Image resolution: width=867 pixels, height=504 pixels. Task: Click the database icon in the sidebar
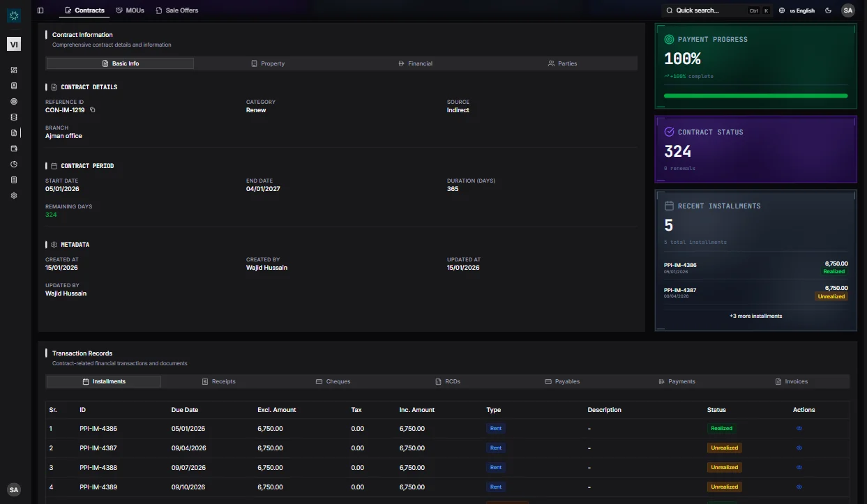coord(14,117)
